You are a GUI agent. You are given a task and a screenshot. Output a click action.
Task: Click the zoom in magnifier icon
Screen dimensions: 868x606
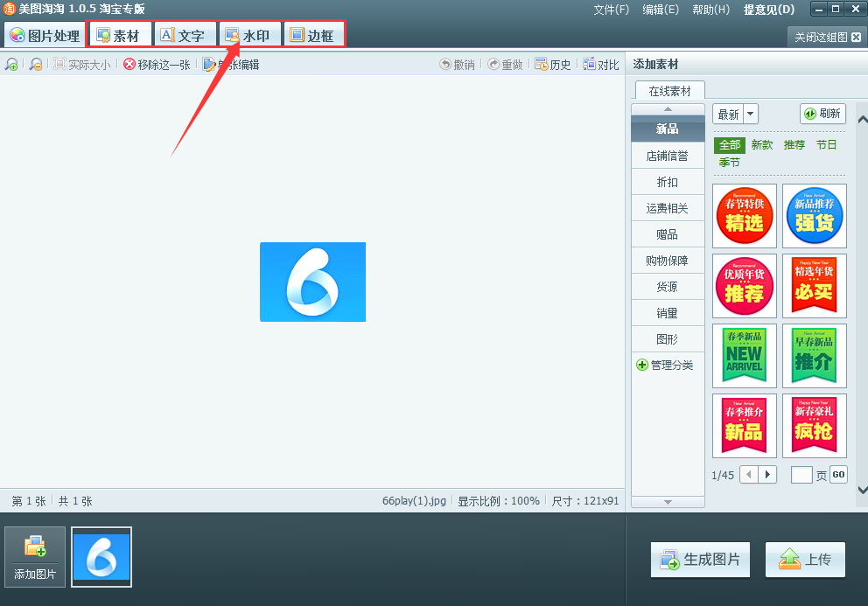click(x=11, y=65)
